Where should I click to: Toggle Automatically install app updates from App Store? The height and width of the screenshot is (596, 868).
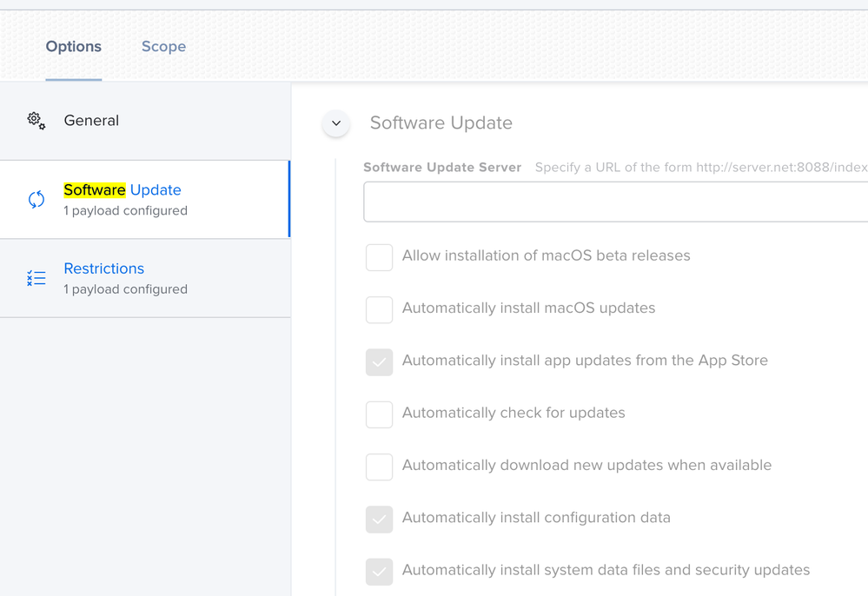379,362
